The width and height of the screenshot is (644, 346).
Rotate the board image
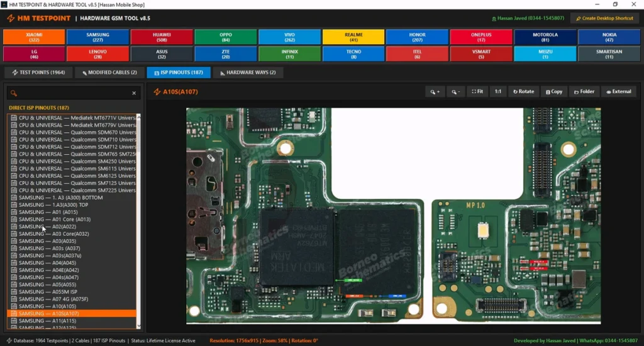(x=523, y=92)
